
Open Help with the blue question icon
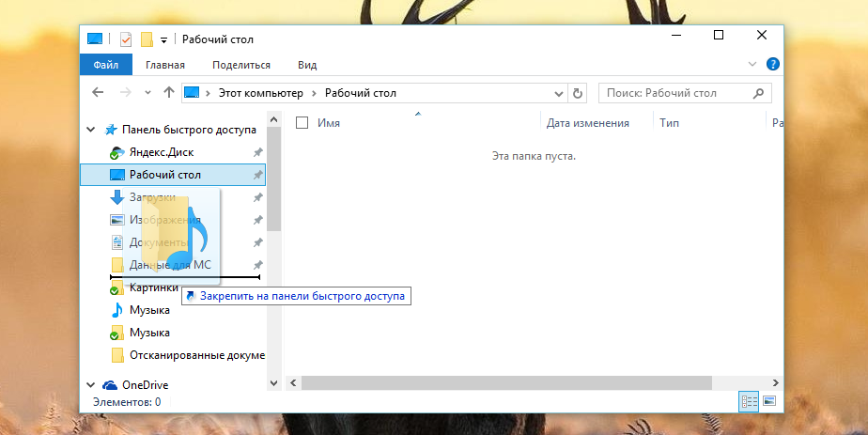[773, 64]
